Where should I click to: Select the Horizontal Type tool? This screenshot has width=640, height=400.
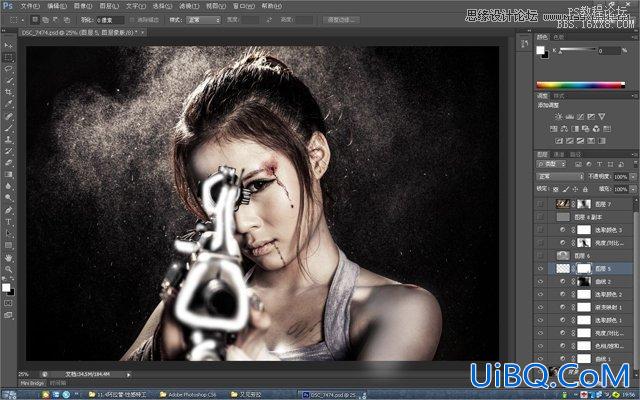(8, 222)
